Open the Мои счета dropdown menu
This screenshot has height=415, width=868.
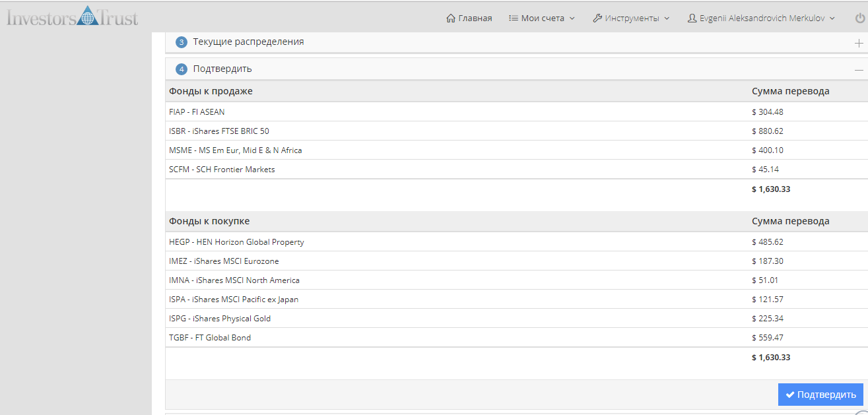point(542,18)
